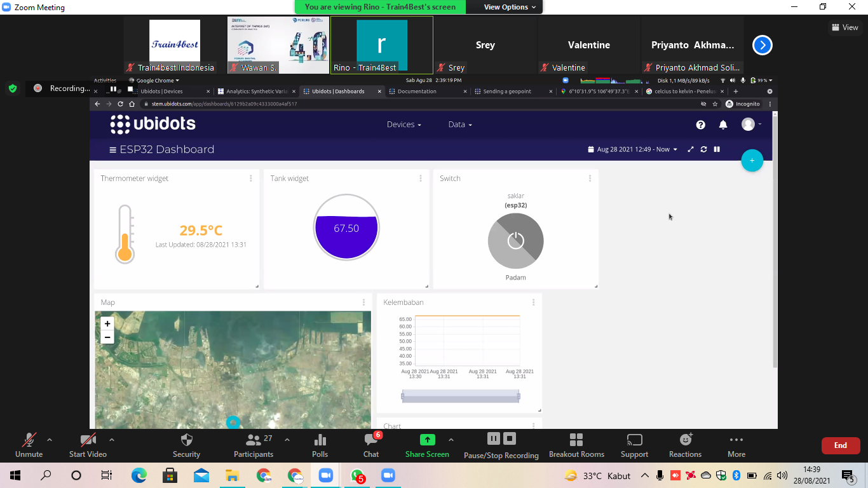Open the Zoom Polls panel
The height and width of the screenshot is (488, 868).
point(320,446)
